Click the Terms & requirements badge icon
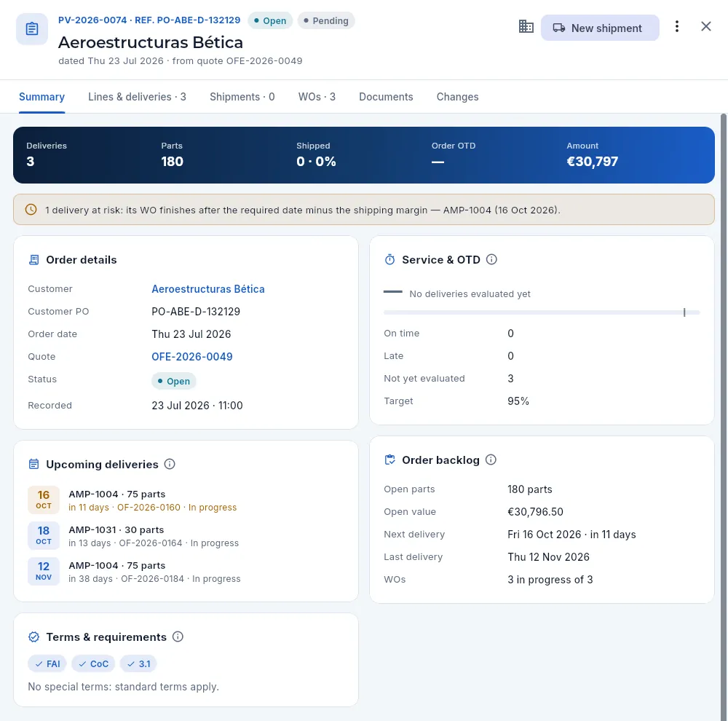Image resolution: width=728 pixels, height=721 pixels. coord(34,637)
